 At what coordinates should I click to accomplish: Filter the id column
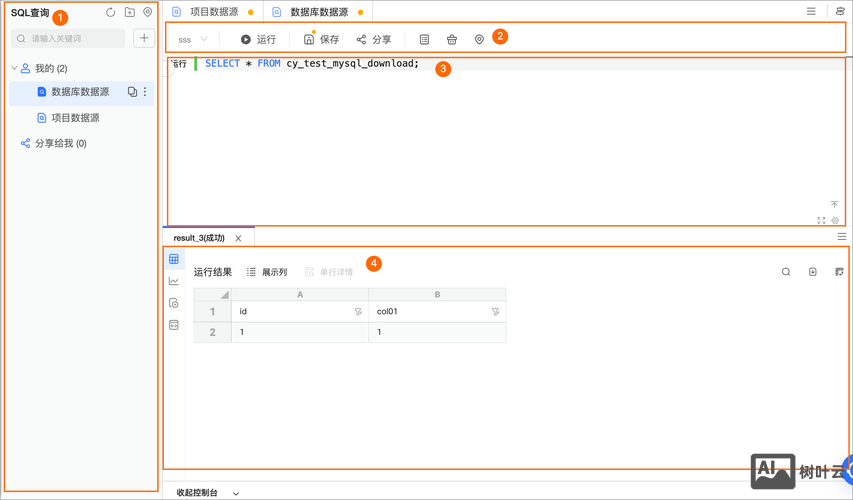pos(358,312)
